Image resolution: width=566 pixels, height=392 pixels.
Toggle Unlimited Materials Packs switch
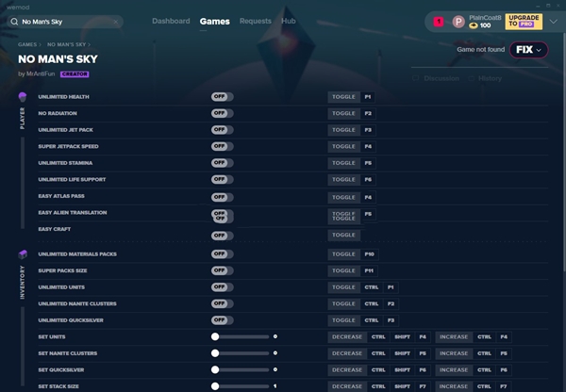[x=223, y=254]
